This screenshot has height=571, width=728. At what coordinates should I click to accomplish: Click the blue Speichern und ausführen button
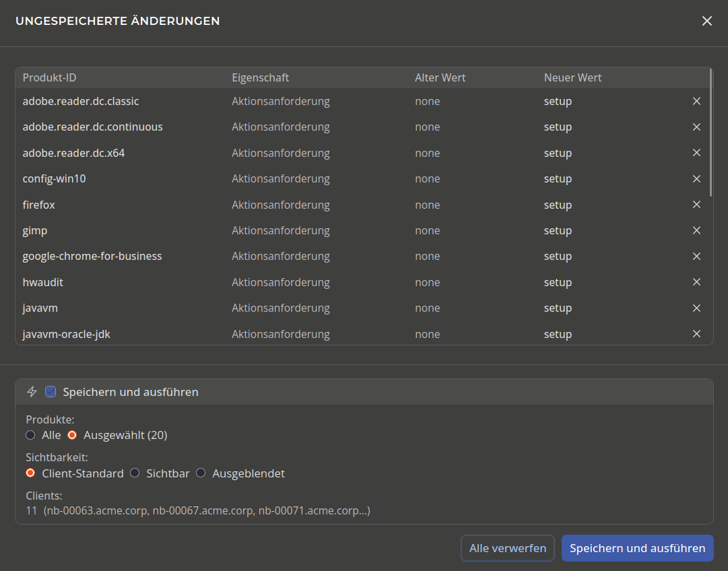[x=638, y=548]
